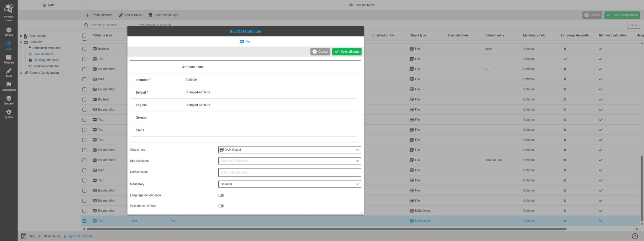Collapse the Attributes tree node

[x=21, y=42]
